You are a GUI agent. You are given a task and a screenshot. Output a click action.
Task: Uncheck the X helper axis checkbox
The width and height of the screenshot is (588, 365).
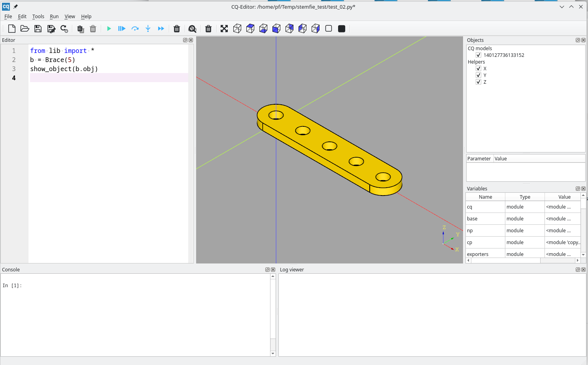(x=478, y=68)
